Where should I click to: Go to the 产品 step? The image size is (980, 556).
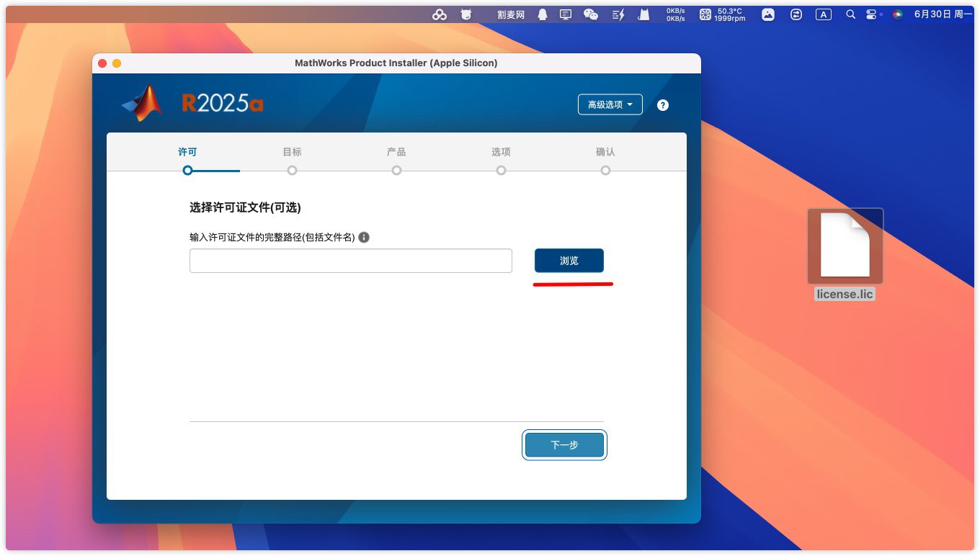point(396,153)
